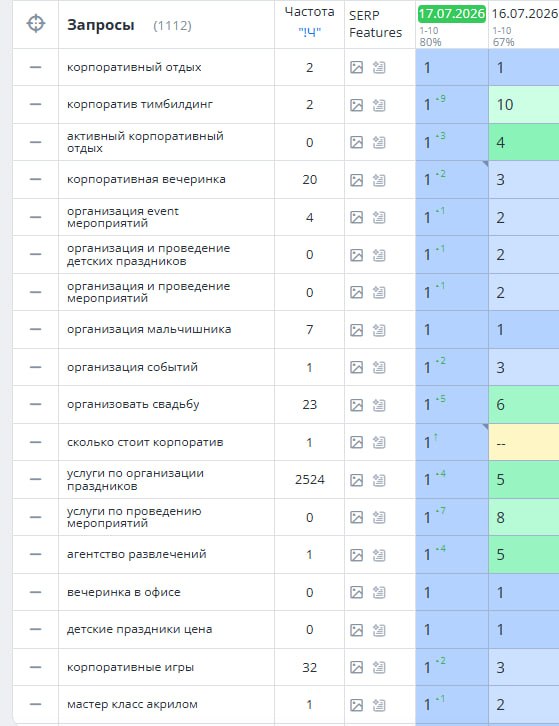This screenshot has width=559, height=726.
Task: Click image SERP icon for корпоративная вечеринка
Action: point(356,180)
